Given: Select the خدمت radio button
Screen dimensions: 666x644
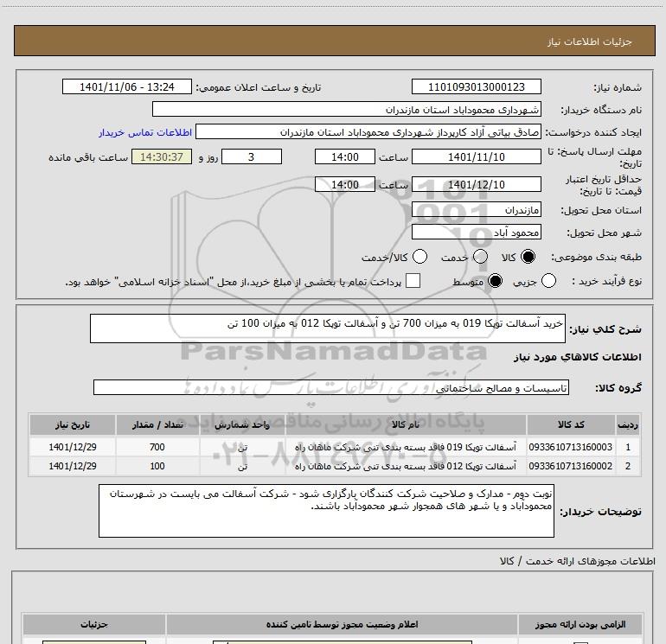Looking at the screenshot, I should coord(480,257).
